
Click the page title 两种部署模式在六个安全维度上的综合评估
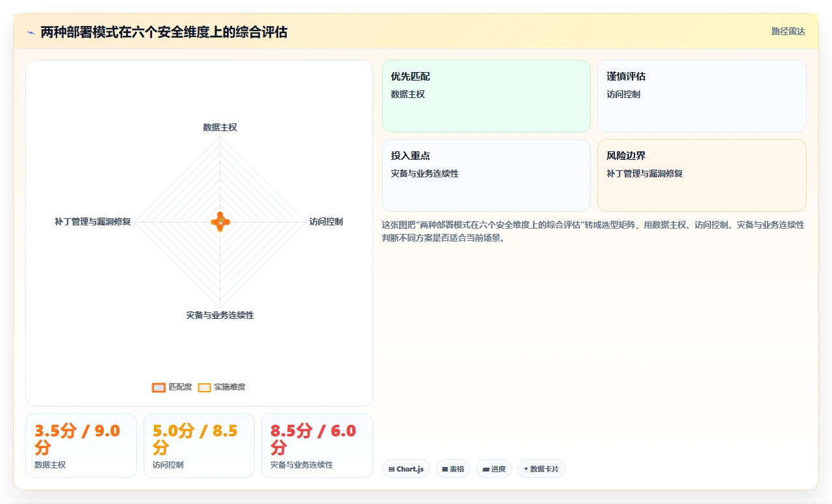click(x=164, y=32)
